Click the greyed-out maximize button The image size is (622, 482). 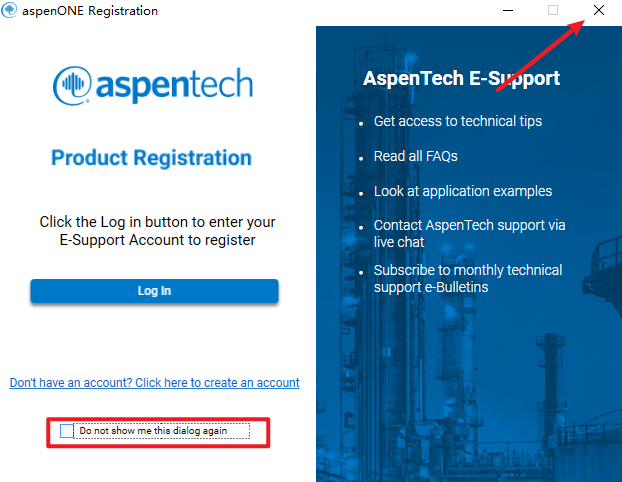pos(553,10)
